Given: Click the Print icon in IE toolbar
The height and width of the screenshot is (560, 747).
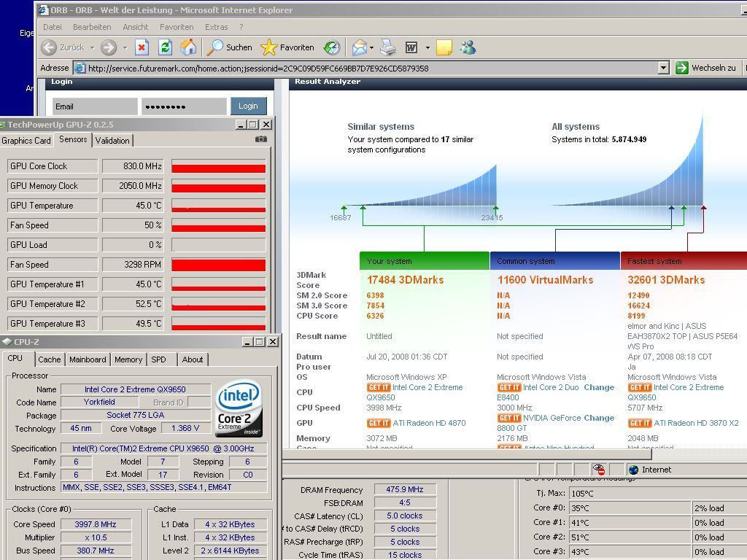Looking at the screenshot, I should pos(388,47).
